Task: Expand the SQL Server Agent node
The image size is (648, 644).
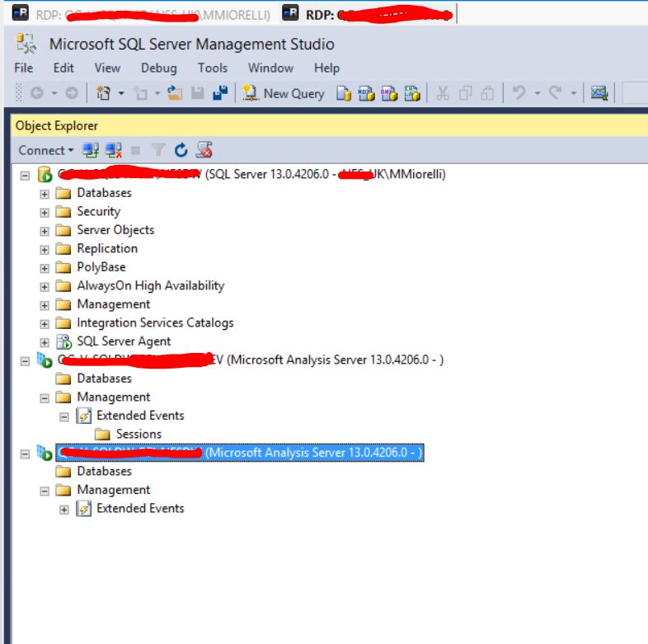Action: click(x=45, y=343)
